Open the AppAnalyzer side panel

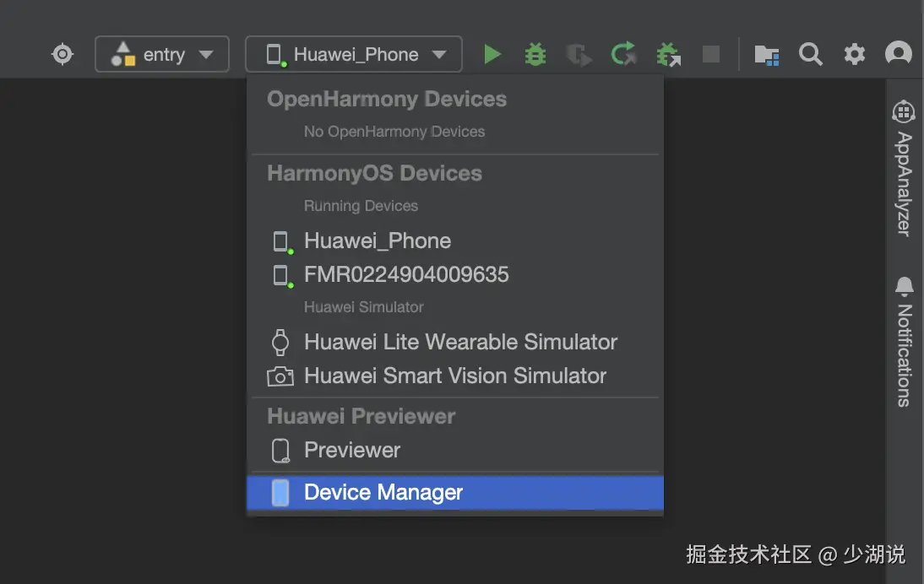pyautogui.click(x=904, y=169)
